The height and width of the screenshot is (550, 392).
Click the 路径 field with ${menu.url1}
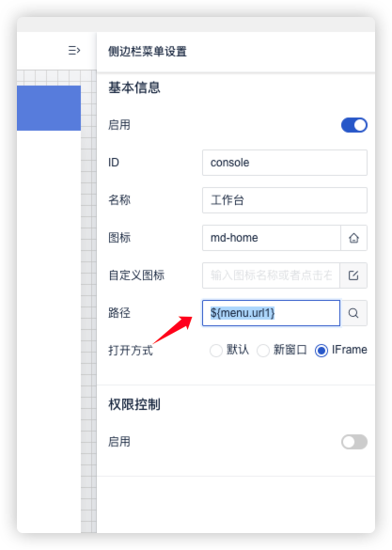click(x=271, y=313)
